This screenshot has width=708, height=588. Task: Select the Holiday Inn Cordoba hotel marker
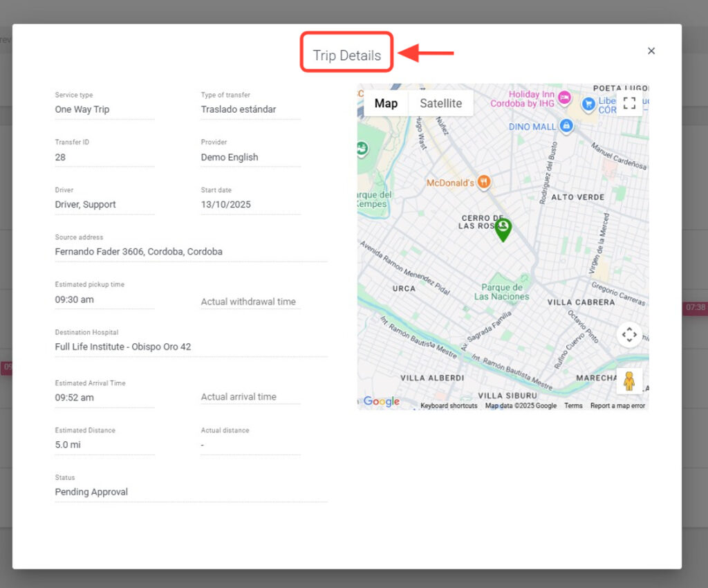point(564,97)
